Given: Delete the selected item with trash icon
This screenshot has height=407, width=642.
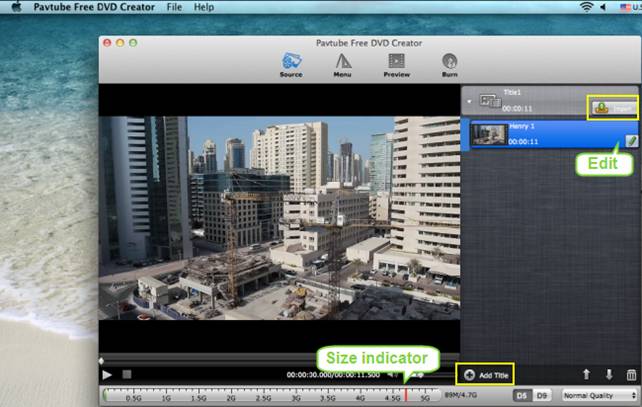Looking at the screenshot, I should coord(631,375).
